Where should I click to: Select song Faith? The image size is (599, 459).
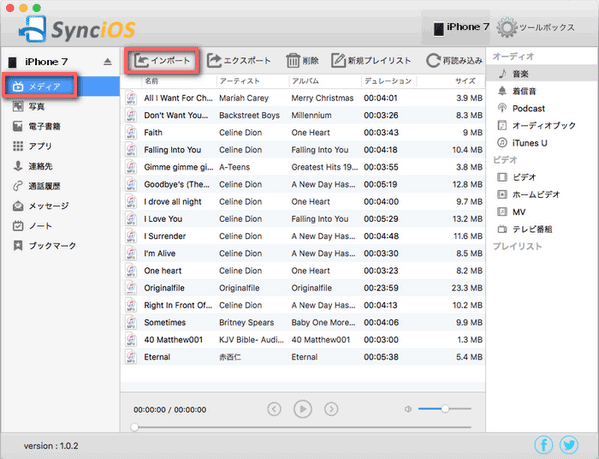(153, 133)
